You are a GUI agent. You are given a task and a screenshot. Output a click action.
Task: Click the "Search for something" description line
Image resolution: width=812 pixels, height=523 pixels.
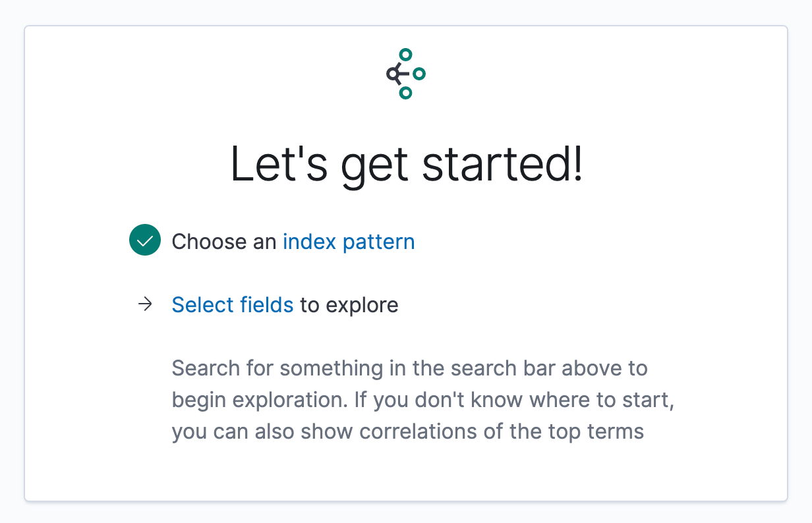tap(410, 368)
